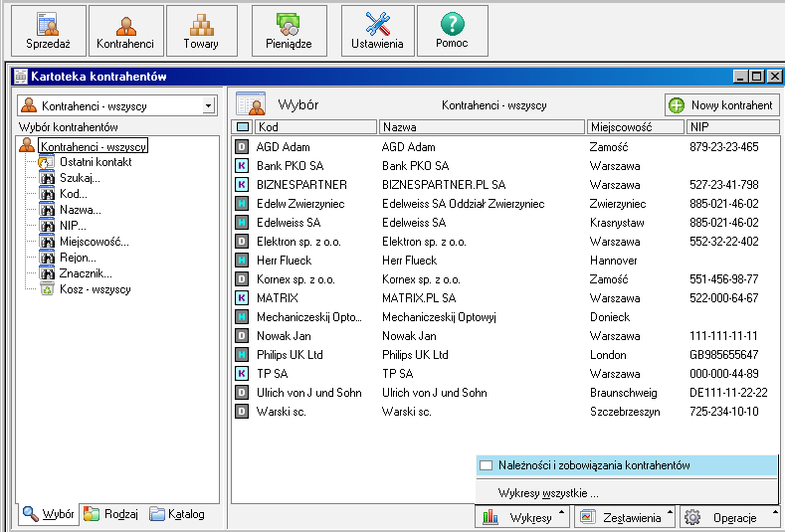Select Ostatni kontakt in tree

pyautogui.click(x=96, y=162)
